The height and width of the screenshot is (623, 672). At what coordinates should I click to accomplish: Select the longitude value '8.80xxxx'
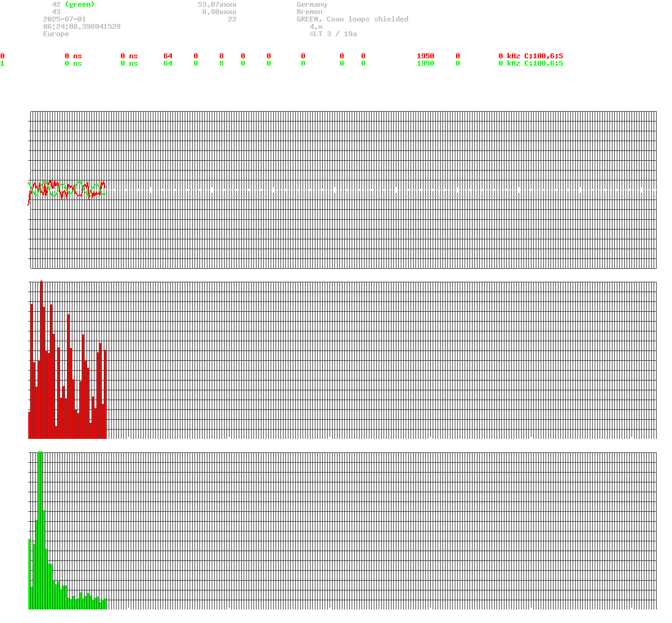(220, 12)
